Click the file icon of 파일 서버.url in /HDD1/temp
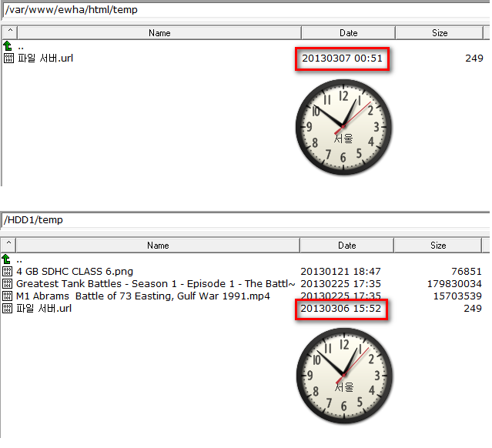Screen dimensions: 492x448 pos(7,308)
